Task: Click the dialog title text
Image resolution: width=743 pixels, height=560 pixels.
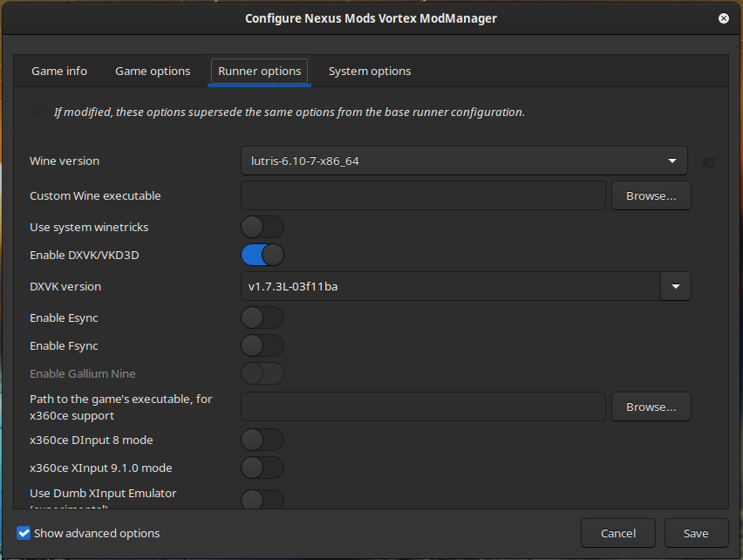Action: pos(371,18)
